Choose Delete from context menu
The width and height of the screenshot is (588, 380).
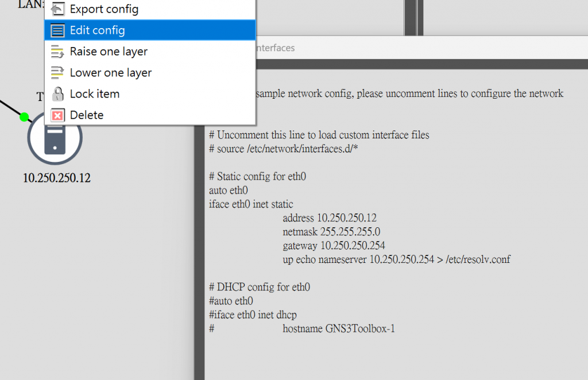pos(150,115)
